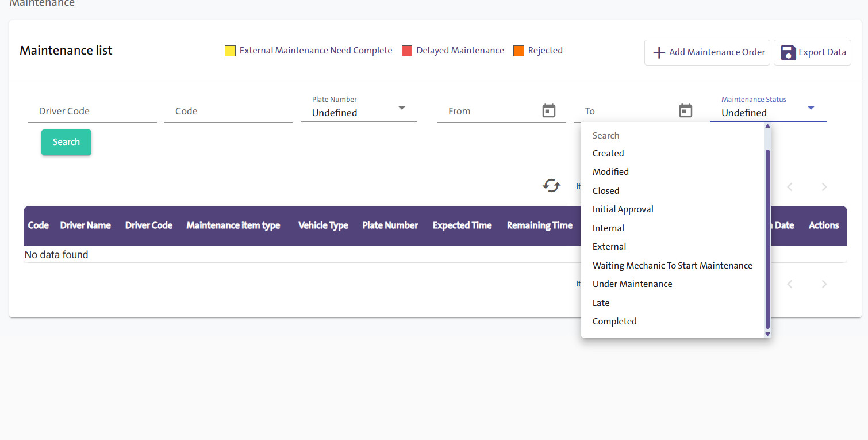Sort by Driver Name column header
Image resolution: width=868 pixels, height=440 pixels.
click(86, 225)
